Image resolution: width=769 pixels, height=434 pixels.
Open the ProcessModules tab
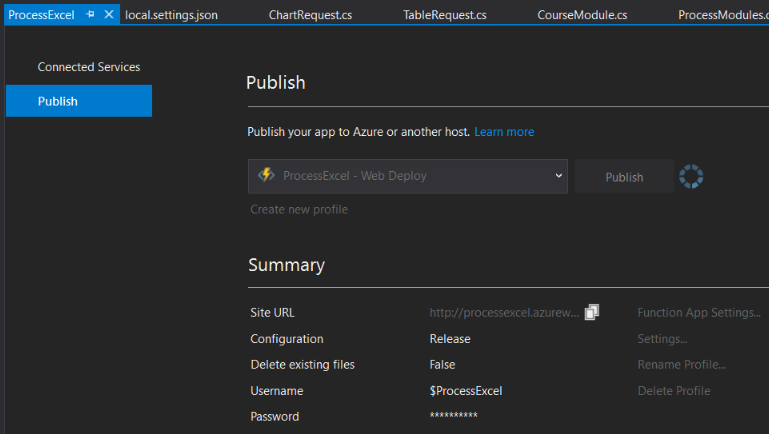[x=723, y=15]
